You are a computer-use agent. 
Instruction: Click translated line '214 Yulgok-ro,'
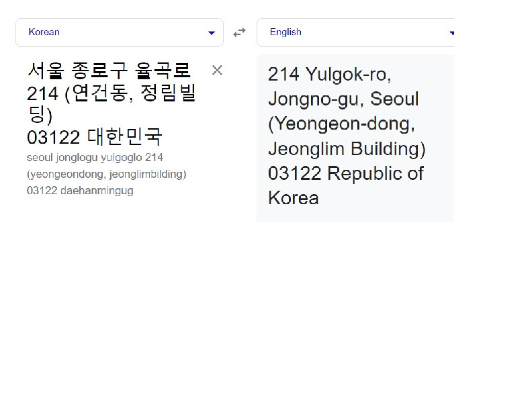point(329,75)
